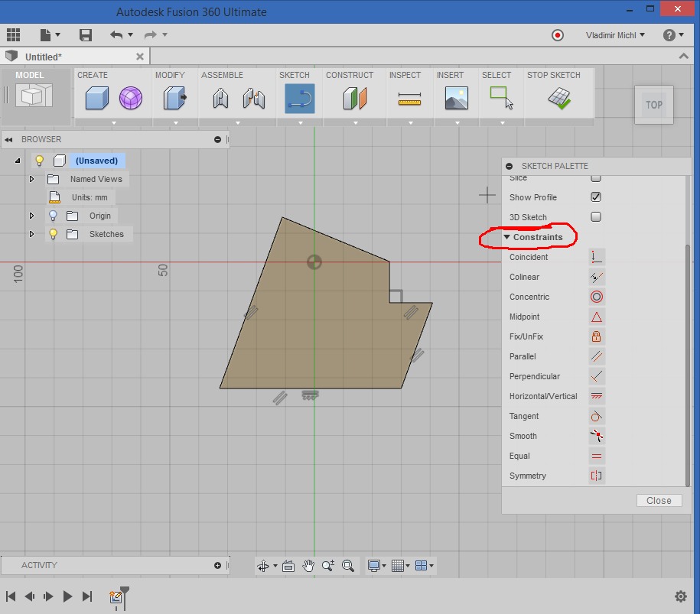Screen dimensions: 700x614
Task: Open the Inspect measure tool
Action: 409,99
